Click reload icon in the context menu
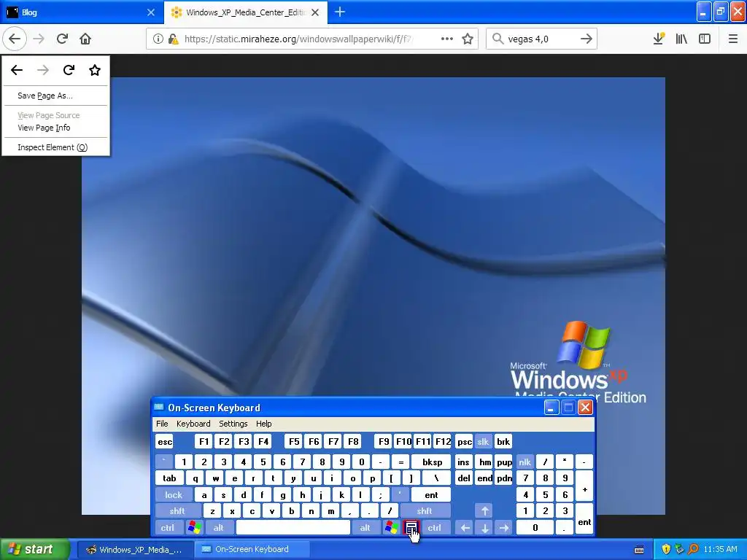The image size is (747, 560). click(x=69, y=71)
